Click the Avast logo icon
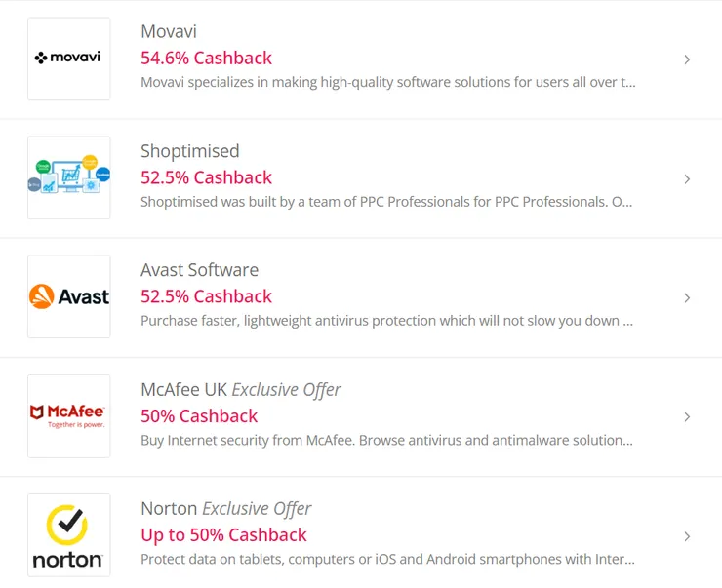This screenshot has height=588, width=722. [68, 296]
